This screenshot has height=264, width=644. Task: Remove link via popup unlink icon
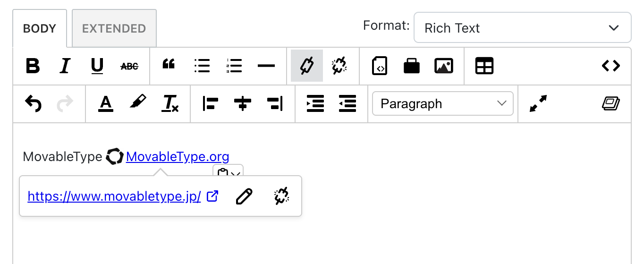tap(282, 196)
